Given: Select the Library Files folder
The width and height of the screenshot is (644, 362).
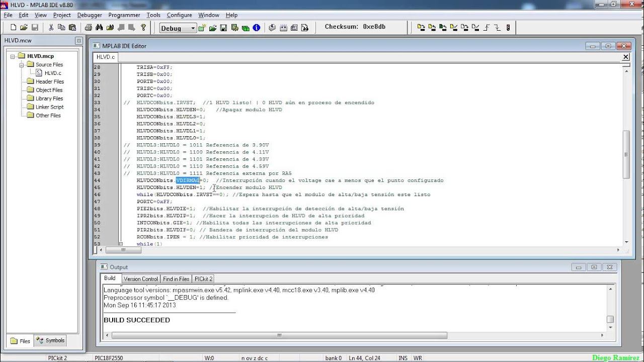Looking at the screenshot, I should (49, 99).
